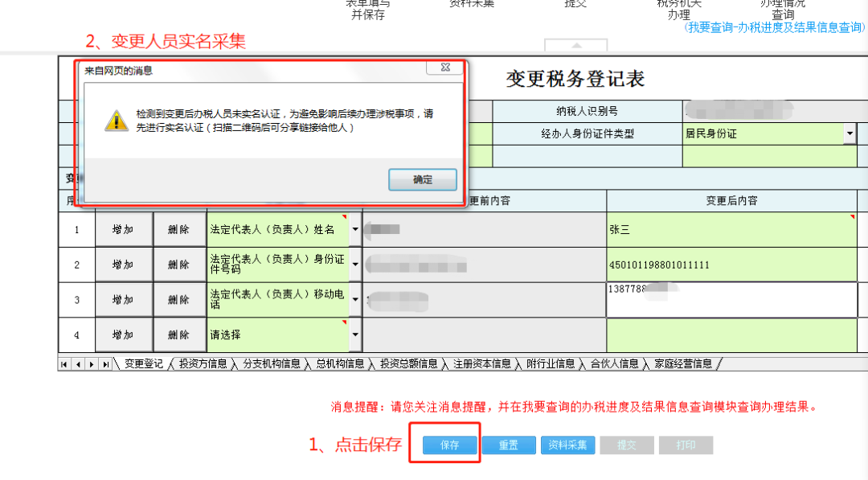Image resolution: width=868 pixels, height=480 pixels.
Task: Switch to the 家庭经营信息 sheet tab
Action: 684,363
